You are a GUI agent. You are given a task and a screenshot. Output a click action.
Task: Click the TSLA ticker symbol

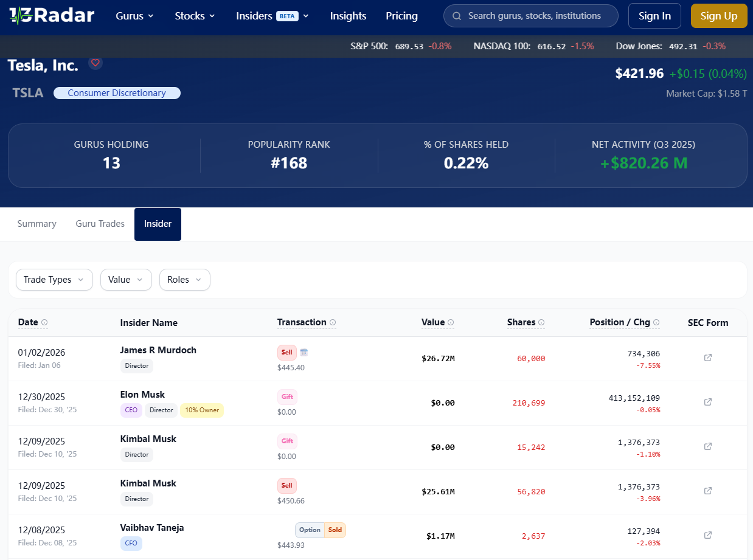28,93
